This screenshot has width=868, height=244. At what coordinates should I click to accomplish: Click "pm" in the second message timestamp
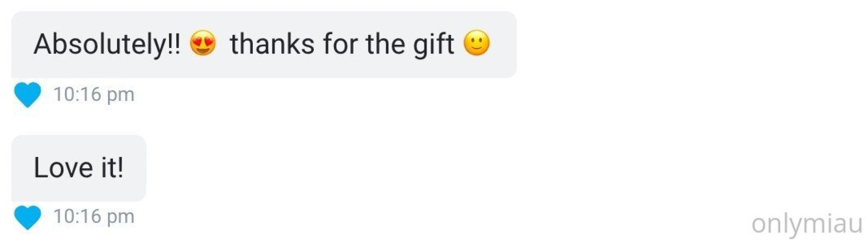pos(121,218)
